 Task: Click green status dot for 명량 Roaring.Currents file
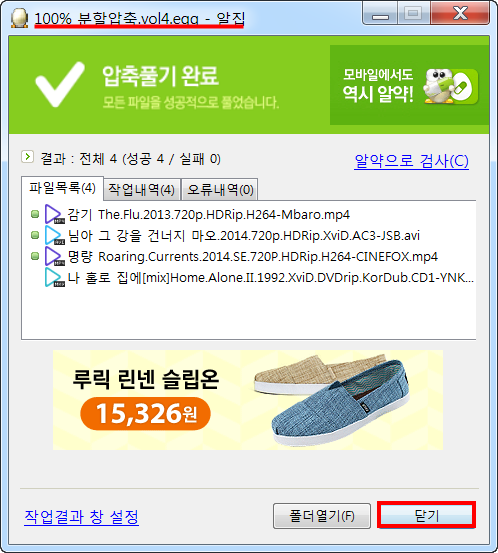click(35, 256)
